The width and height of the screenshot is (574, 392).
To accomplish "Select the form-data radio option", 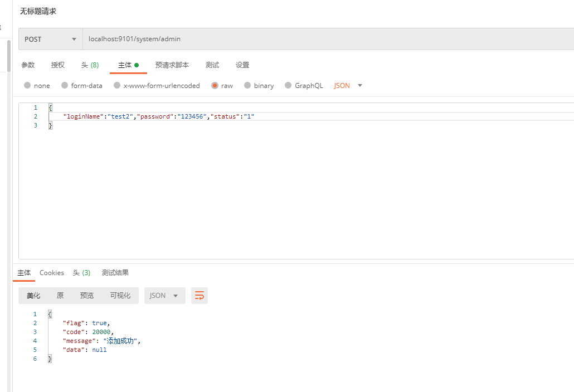I will (65, 86).
